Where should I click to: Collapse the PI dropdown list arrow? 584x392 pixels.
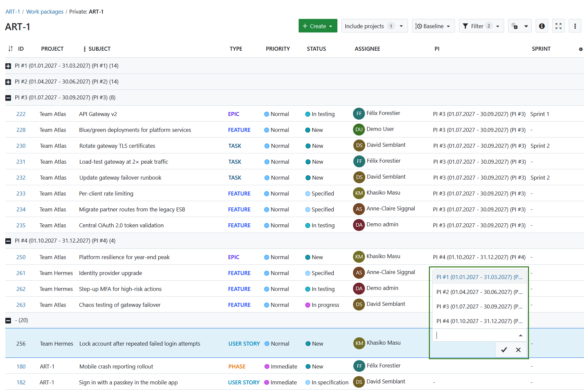(521, 335)
